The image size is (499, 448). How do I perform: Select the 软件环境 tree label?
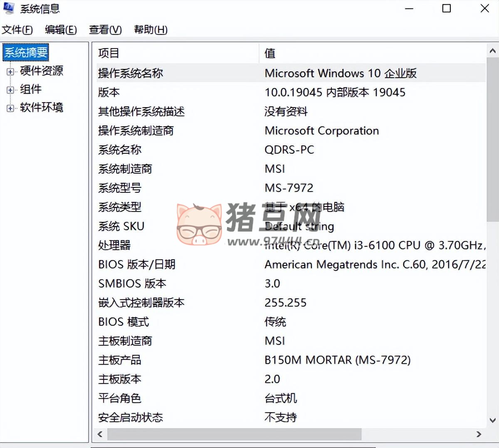(x=42, y=108)
